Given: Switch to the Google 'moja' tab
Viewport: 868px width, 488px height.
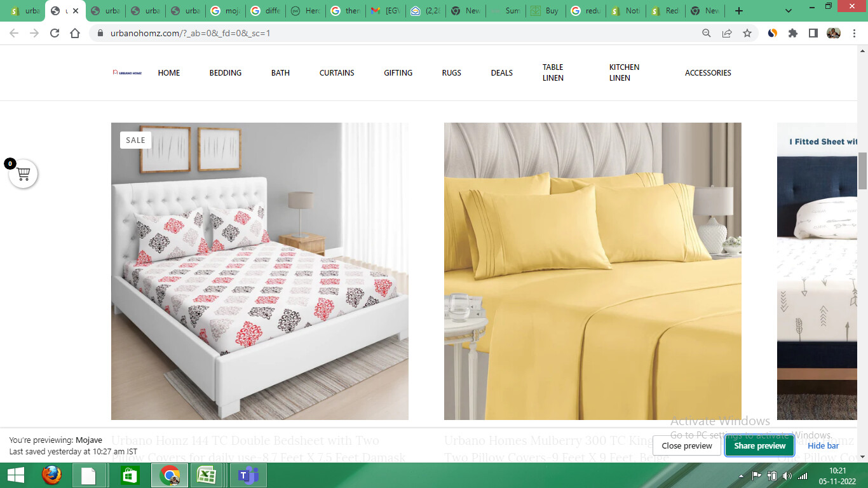Looking at the screenshot, I should (224, 11).
